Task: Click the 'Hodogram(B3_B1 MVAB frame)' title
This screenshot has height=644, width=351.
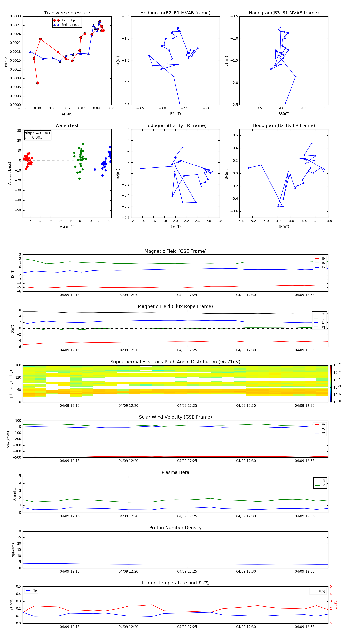Action: (284, 13)
